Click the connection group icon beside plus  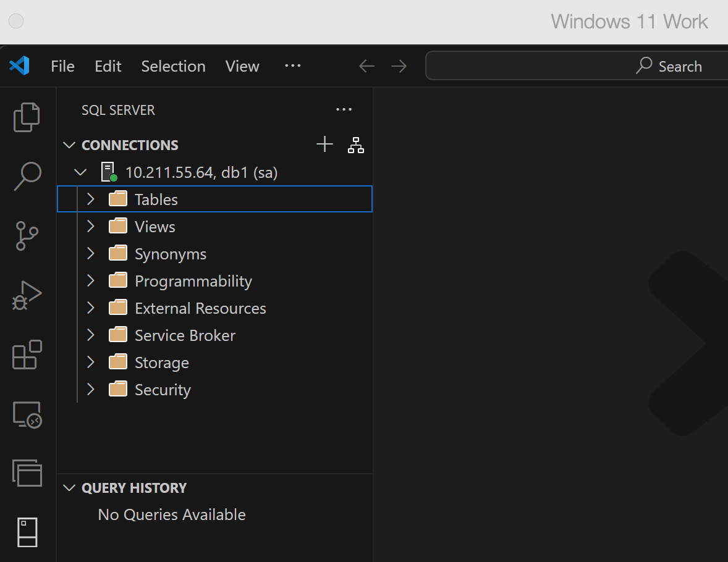tap(356, 145)
